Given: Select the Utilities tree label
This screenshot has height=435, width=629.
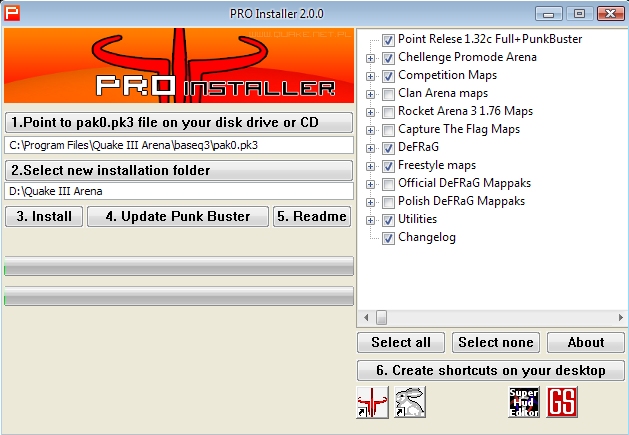Looking at the screenshot, I should point(417,219).
